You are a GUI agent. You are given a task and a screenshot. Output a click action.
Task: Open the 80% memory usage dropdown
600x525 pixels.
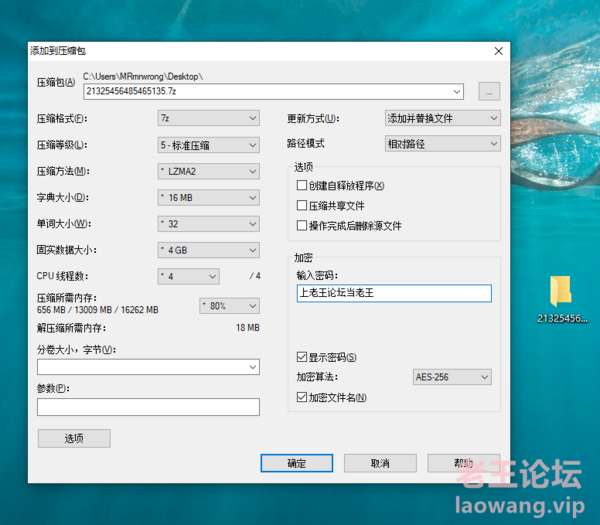click(x=230, y=306)
